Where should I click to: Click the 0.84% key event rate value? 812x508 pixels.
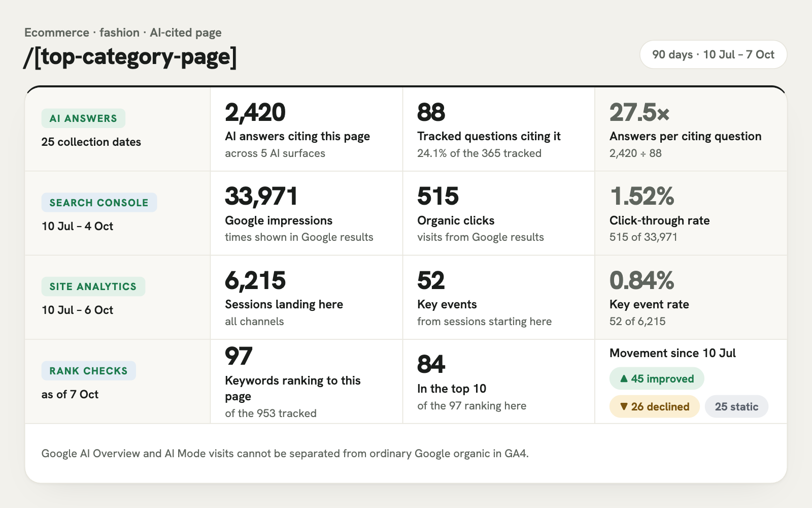pos(641,280)
